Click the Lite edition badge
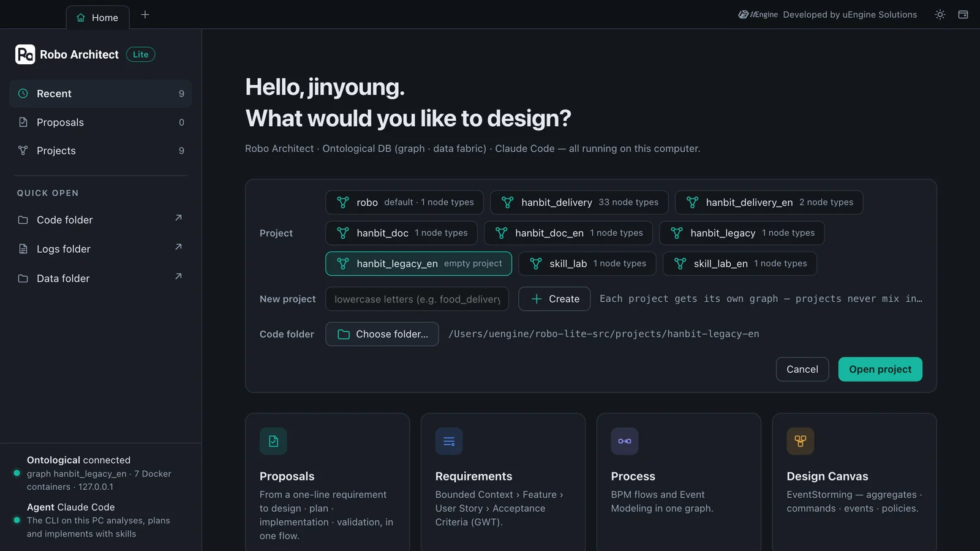980x551 pixels. click(x=140, y=54)
